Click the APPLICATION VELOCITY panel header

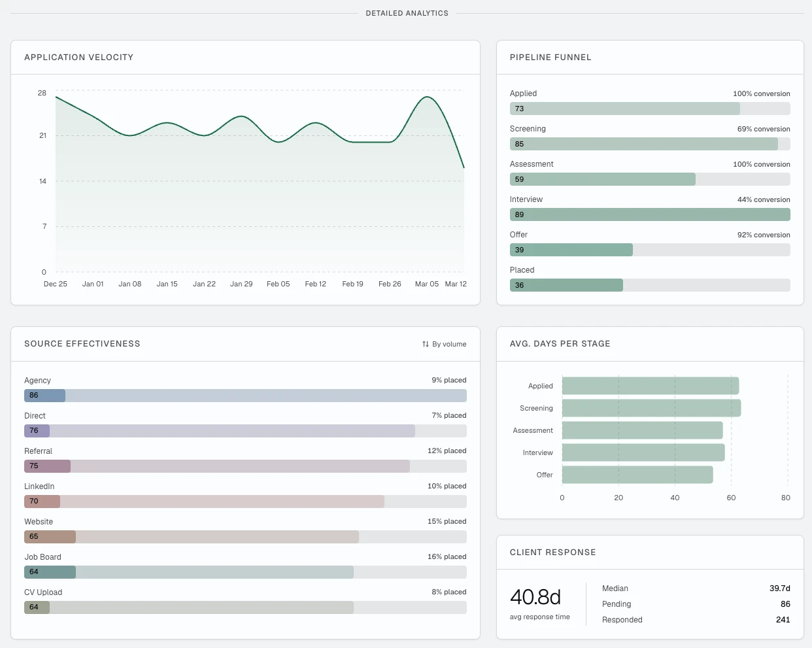pyautogui.click(x=78, y=57)
